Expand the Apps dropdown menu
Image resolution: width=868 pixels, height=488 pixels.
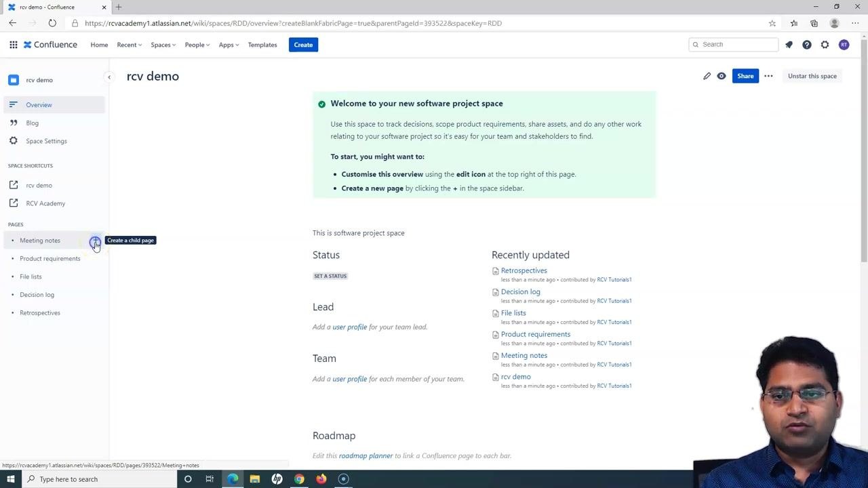point(229,45)
